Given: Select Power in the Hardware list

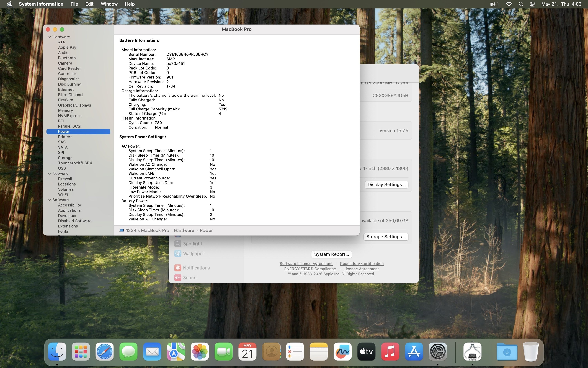Looking at the screenshot, I should tap(78, 131).
